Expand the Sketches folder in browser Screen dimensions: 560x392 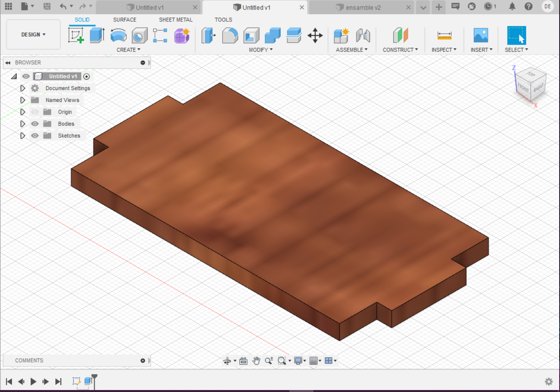pyautogui.click(x=23, y=136)
